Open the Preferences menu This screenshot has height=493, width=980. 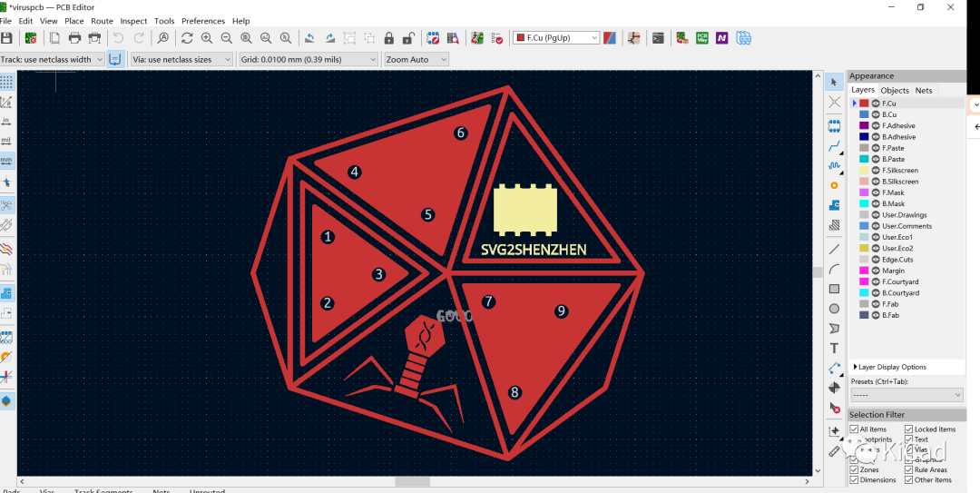tap(204, 21)
